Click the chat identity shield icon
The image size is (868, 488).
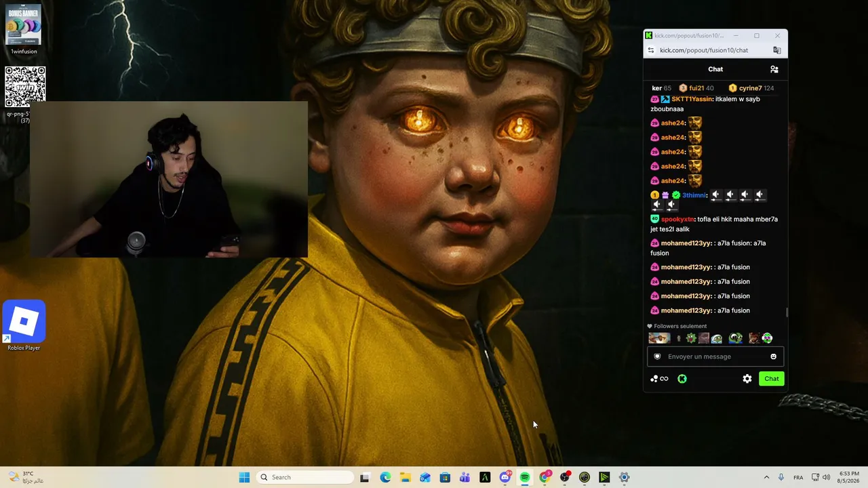[x=657, y=357]
